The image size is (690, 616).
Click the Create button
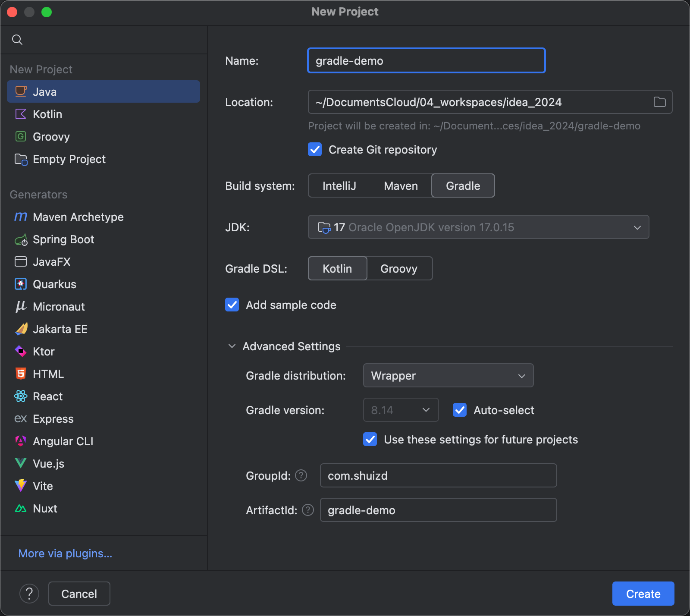click(x=643, y=594)
